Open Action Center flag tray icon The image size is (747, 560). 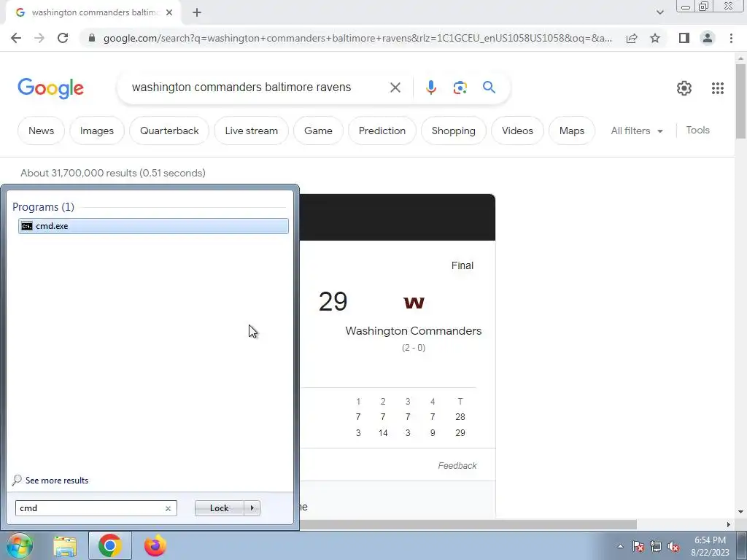[x=638, y=547]
